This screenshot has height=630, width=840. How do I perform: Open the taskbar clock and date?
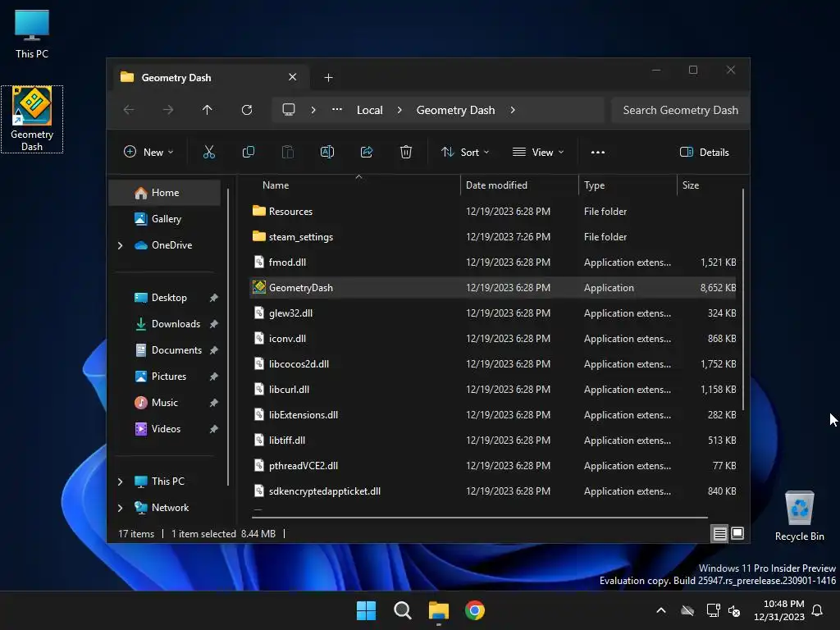click(x=779, y=610)
